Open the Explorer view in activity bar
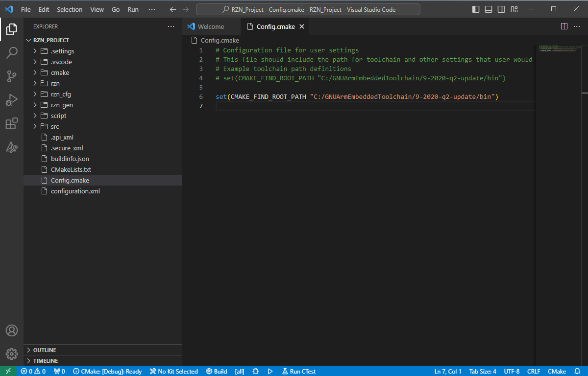 pyautogui.click(x=12, y=29)
